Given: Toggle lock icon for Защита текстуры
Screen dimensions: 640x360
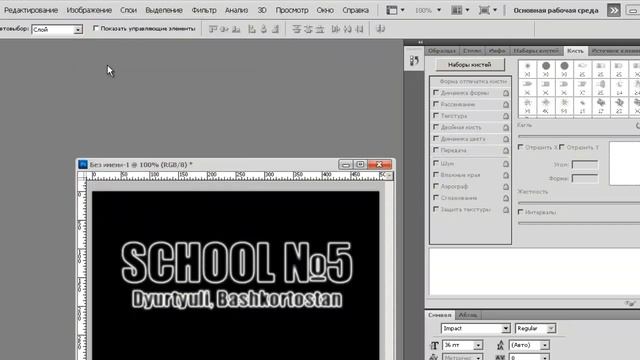Looking at the screenshot, I should click(x=506, y=210).
